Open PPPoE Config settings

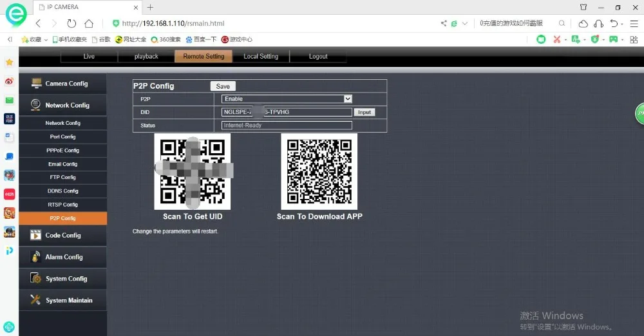63,151
